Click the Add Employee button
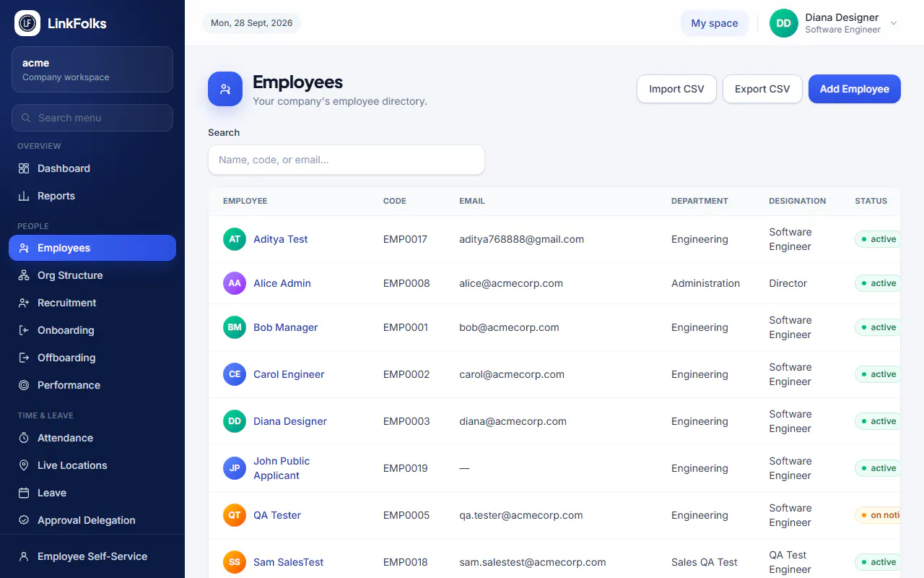Screen dimensions: 924x578 [855, 89]
